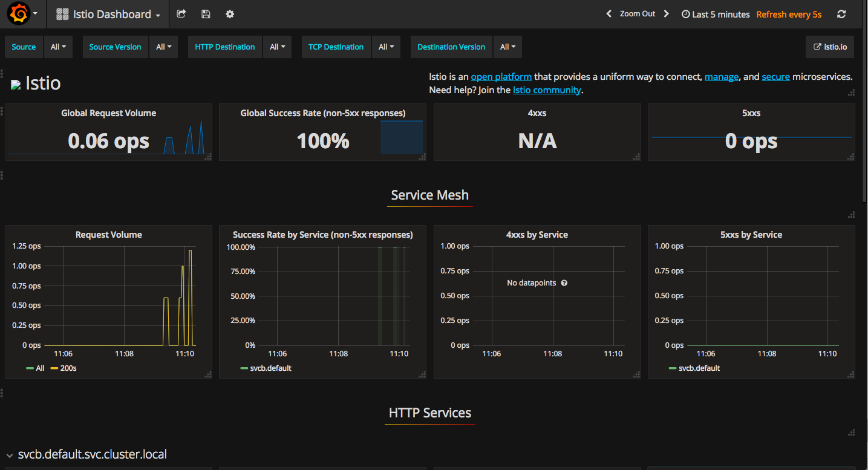868x470 pixels.
Task: Open the Last 5 minutes time picker
Action: pyautogui.click(x=716, y=14)
